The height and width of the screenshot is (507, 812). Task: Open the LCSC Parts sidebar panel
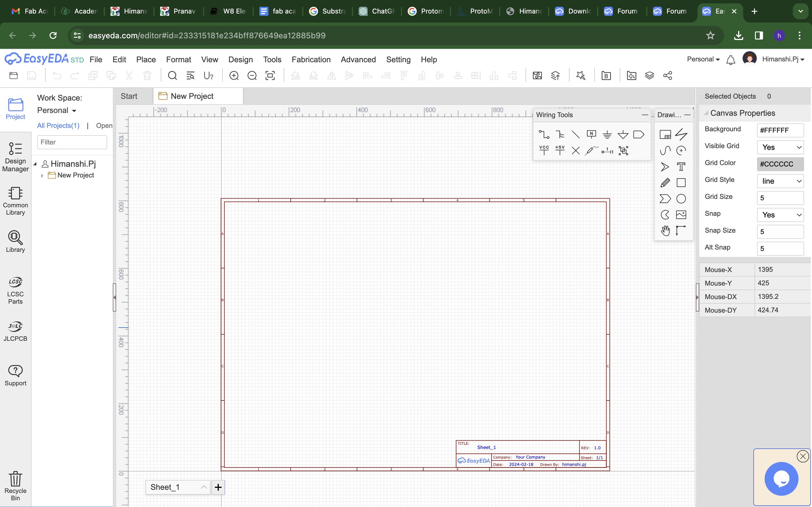(x=16, y=290)
